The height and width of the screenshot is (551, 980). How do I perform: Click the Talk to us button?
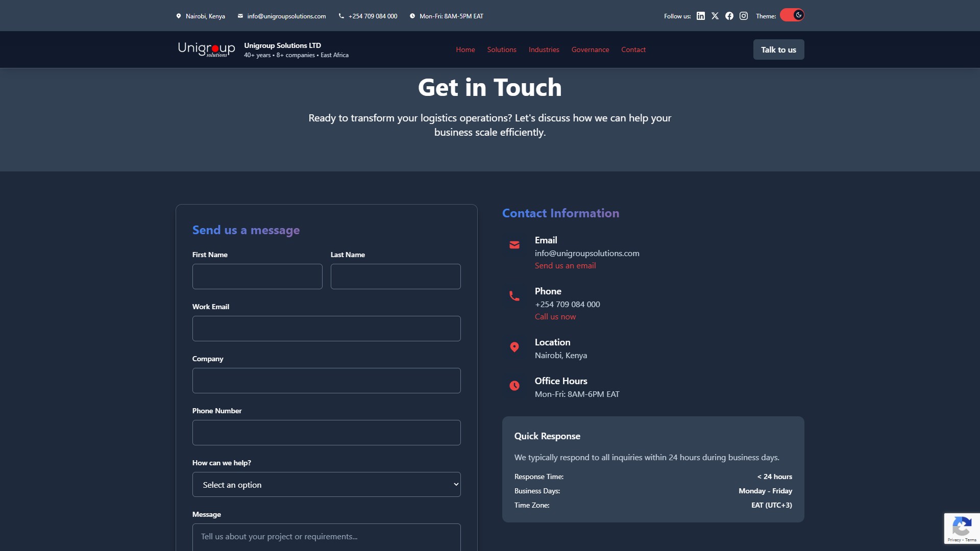[778, 49]
